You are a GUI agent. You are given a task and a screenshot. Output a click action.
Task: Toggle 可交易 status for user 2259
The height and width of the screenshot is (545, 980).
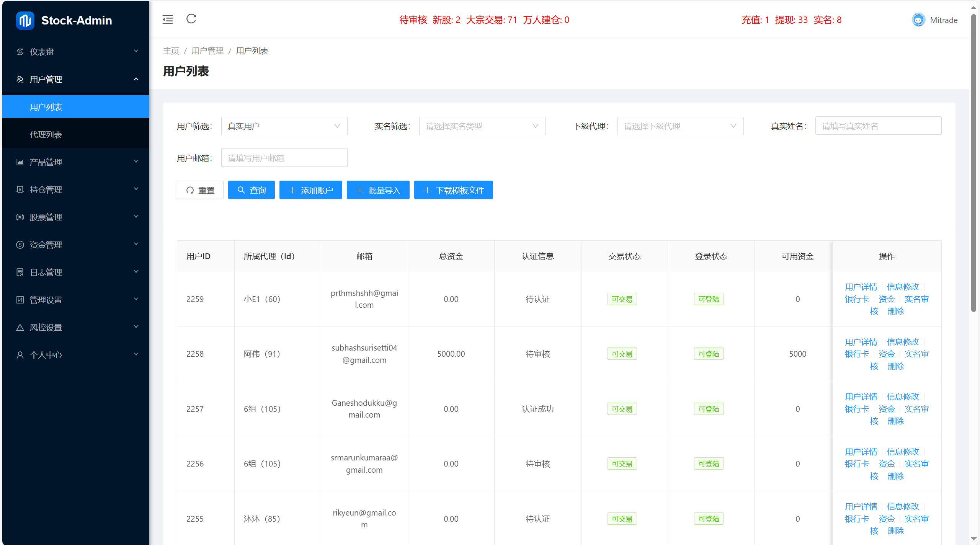pyautogui.click(x=622, y=299)
